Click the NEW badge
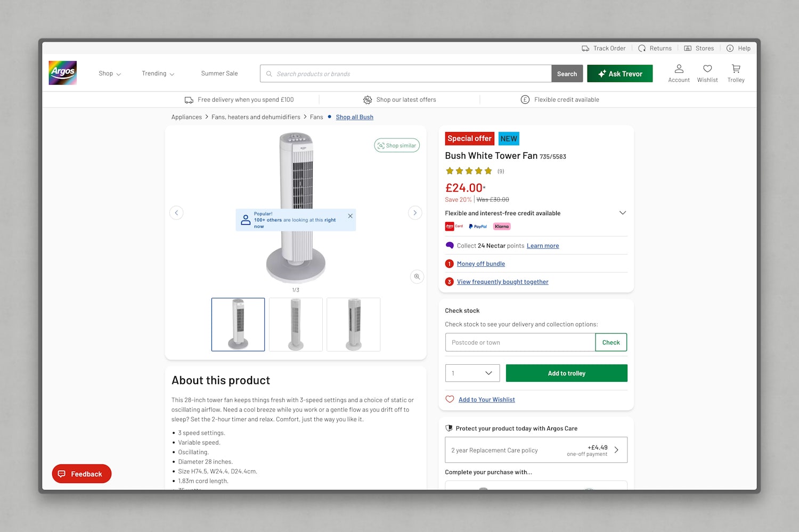The height and width of the screenshot is (532, 799). click(x=509, y=138)
